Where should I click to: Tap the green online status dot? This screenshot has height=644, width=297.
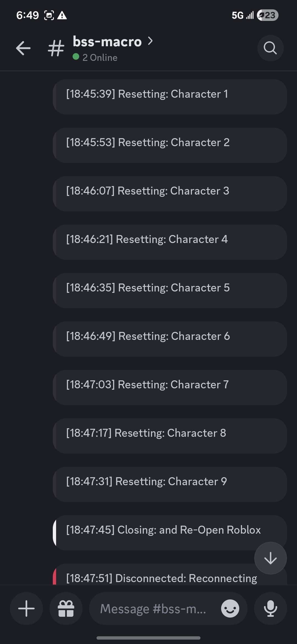pyautogui.click(x=75, y=57)
